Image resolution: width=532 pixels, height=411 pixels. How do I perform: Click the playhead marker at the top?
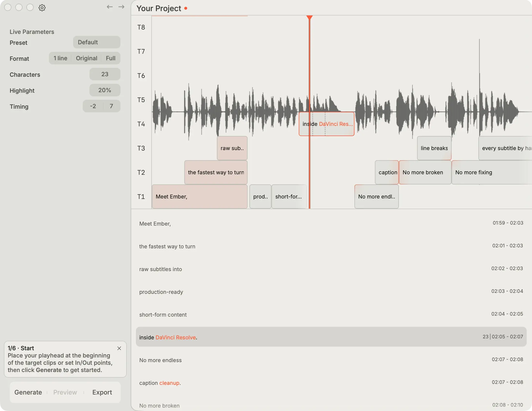pyautogui.click(x=309, y=18)
